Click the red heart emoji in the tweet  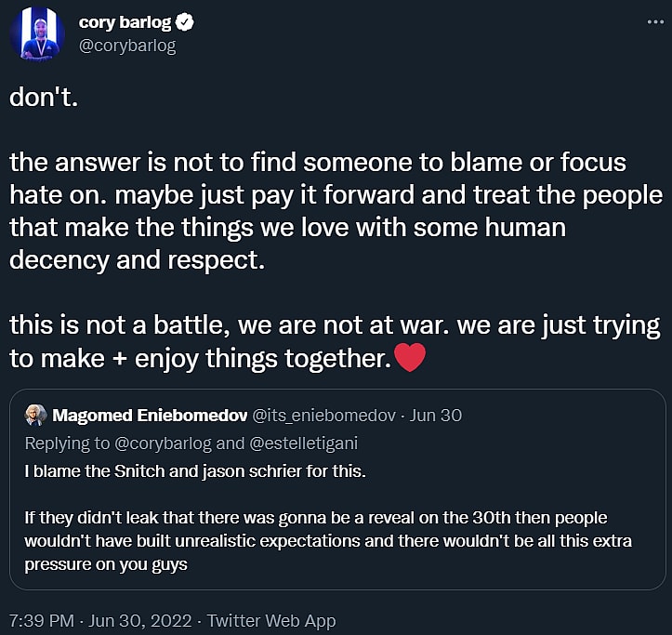410,357
